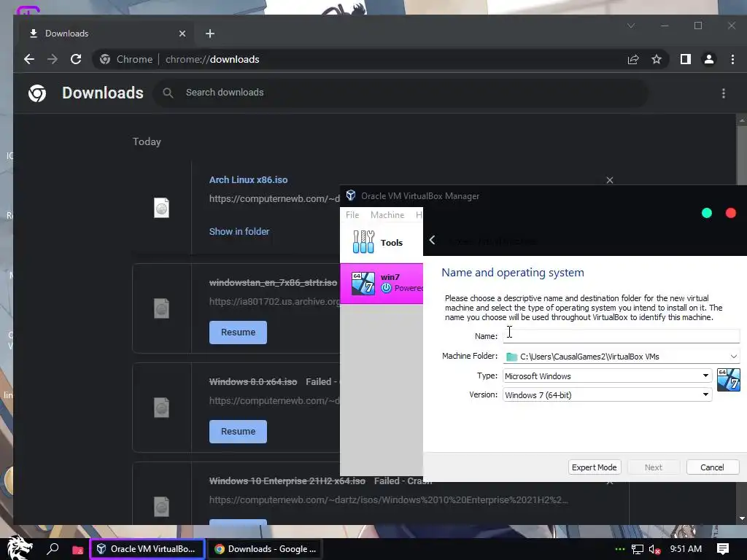
Task: Select the win7 virtual machine
Action: tap(381, 284)
